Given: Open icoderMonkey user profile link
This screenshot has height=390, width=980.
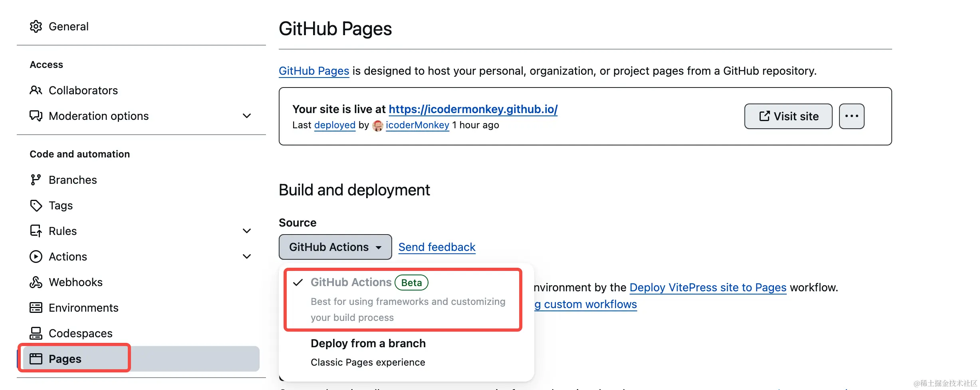Looking at the screenshot, I should point(417,125).
